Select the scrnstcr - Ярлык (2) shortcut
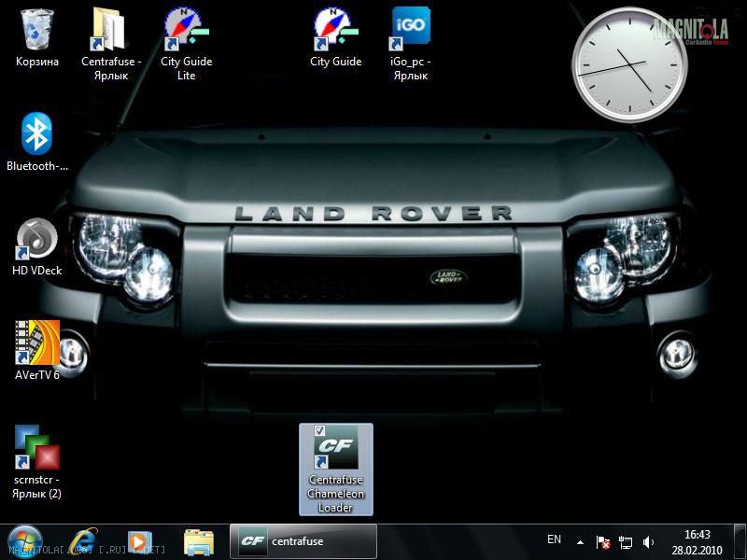 point(37,461)
